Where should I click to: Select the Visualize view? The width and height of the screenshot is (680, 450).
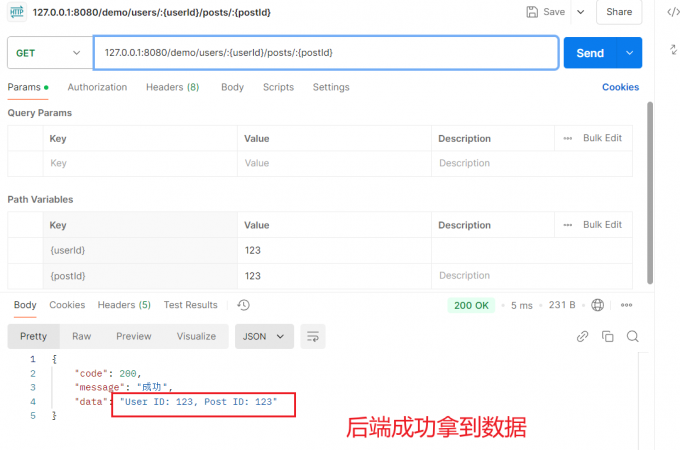(x=196, y=336)
